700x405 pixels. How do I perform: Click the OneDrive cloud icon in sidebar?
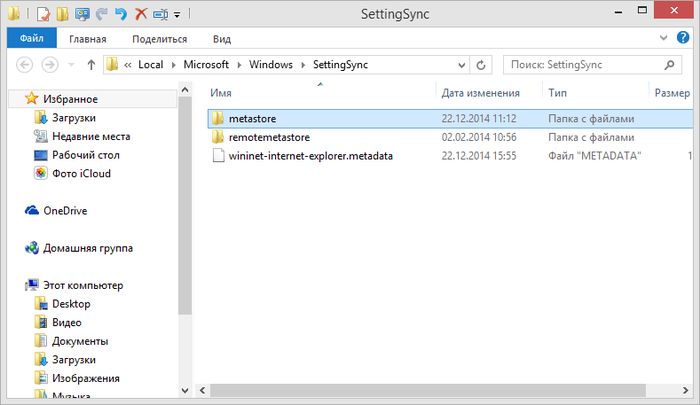[x=32, y=211]
